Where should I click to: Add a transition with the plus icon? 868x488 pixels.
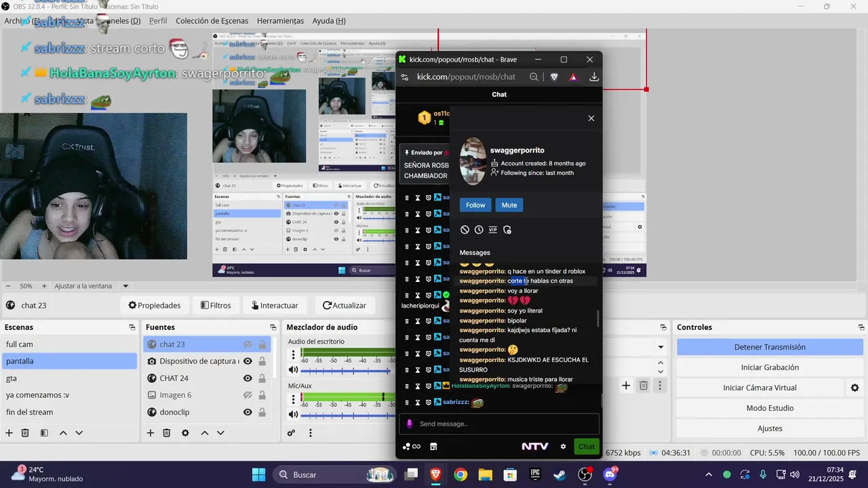(x=626, y=386)
